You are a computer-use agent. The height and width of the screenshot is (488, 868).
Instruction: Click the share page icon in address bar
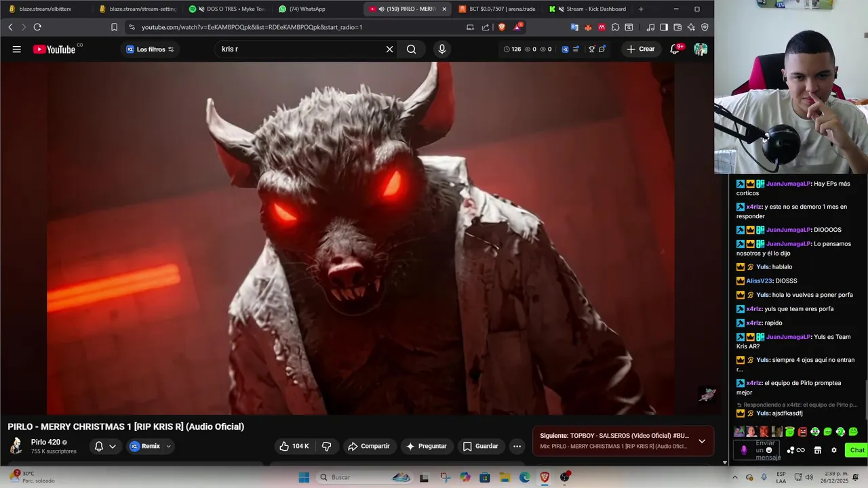tap(486, 27)
